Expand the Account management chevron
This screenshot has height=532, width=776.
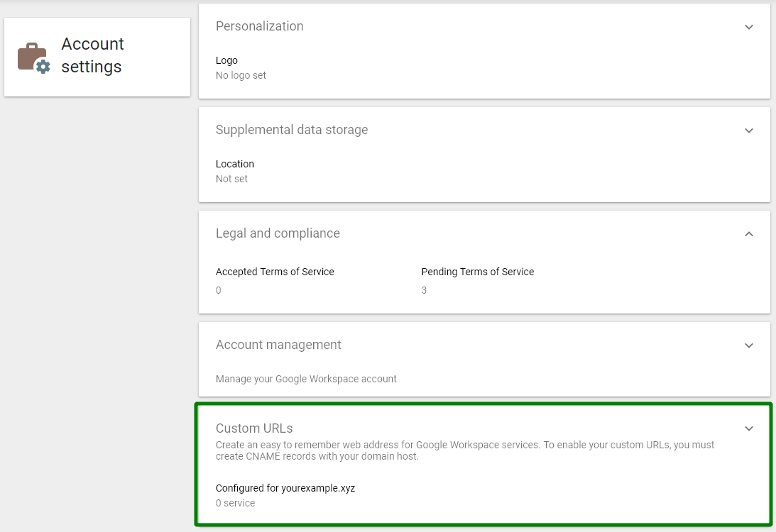[748, 345]
